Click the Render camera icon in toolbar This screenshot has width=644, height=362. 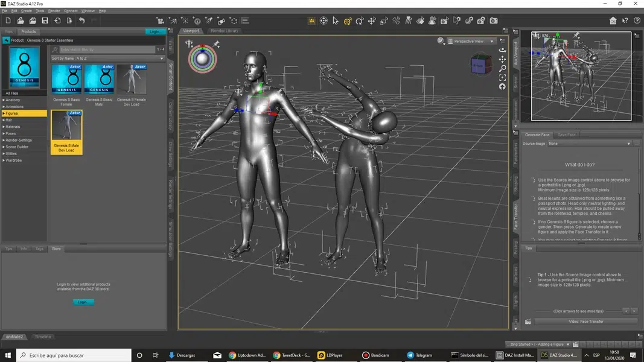pyautogui.click(x=494, y=21)
